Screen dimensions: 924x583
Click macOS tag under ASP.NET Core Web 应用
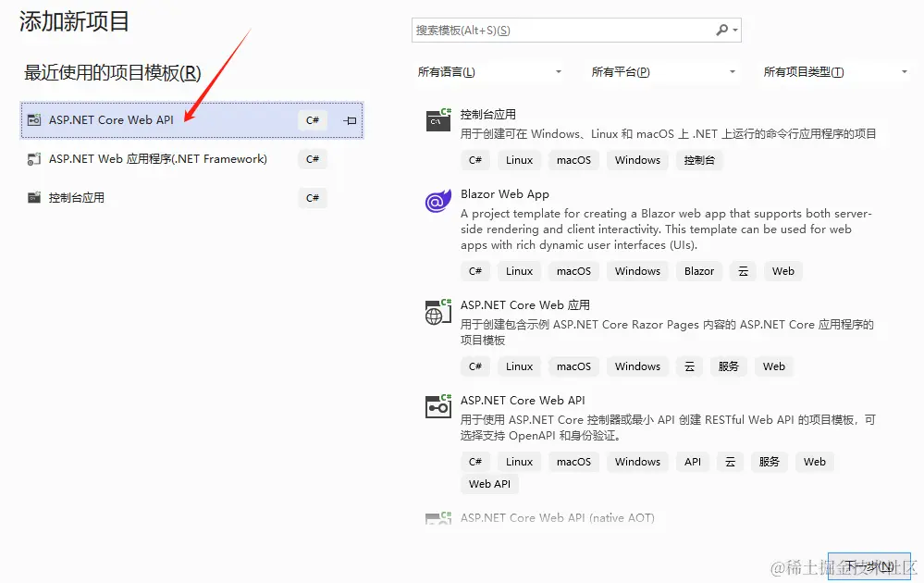pos(574,366)
